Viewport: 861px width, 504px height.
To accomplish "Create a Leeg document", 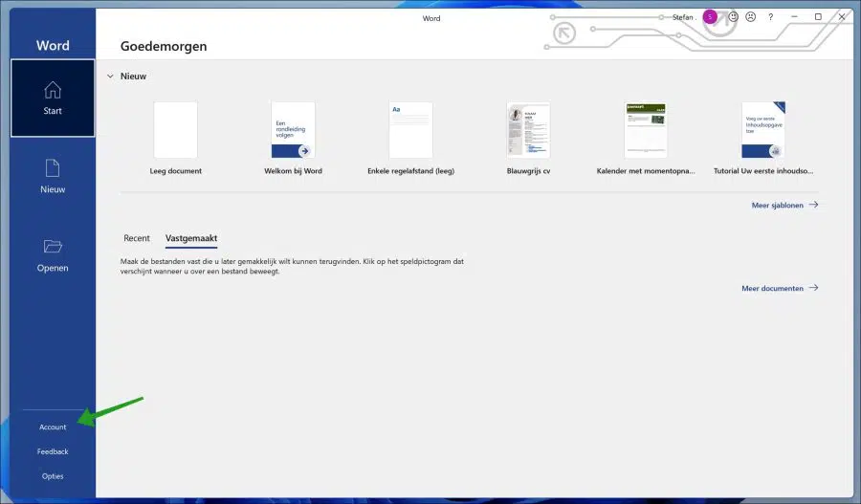I will 176,130.
